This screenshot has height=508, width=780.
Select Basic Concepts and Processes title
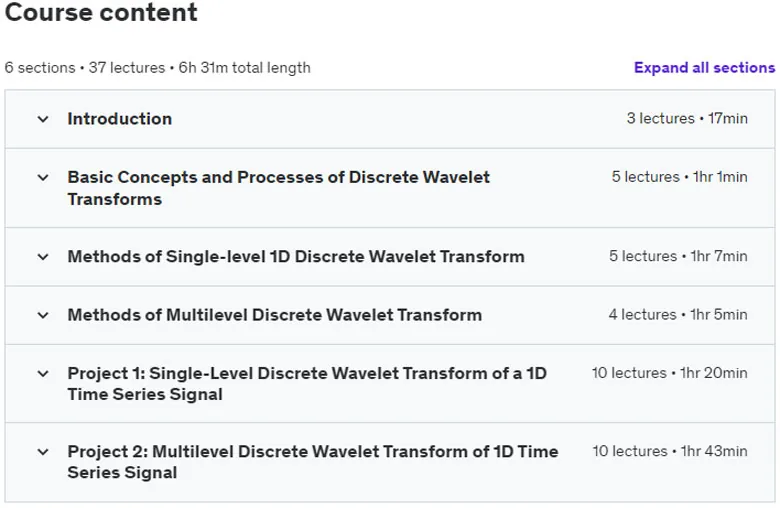coord(279,188)
